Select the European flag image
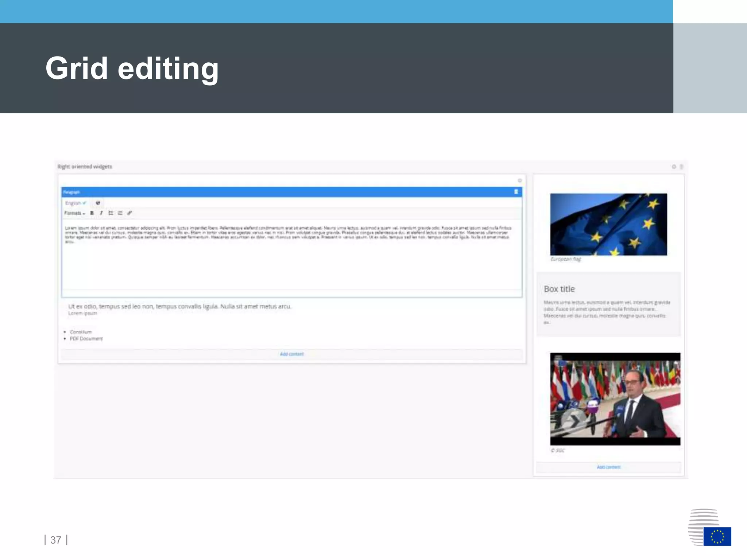This screenshot has height=560, width=747. [x=608, y=224]
